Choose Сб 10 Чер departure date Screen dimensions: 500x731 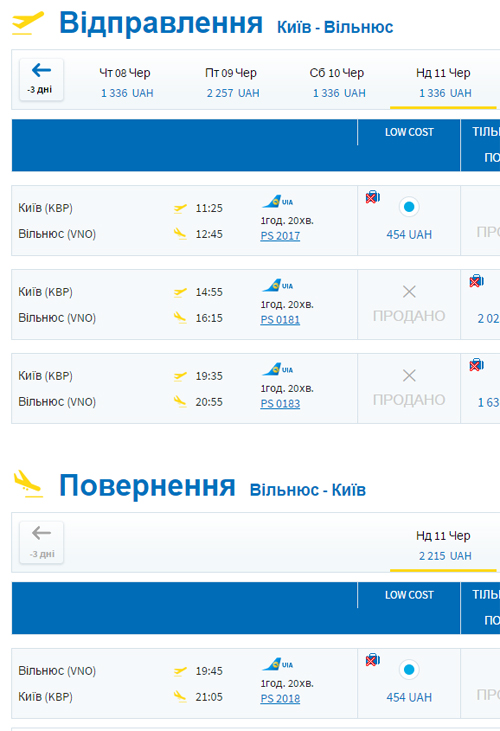tap(338, 83)
